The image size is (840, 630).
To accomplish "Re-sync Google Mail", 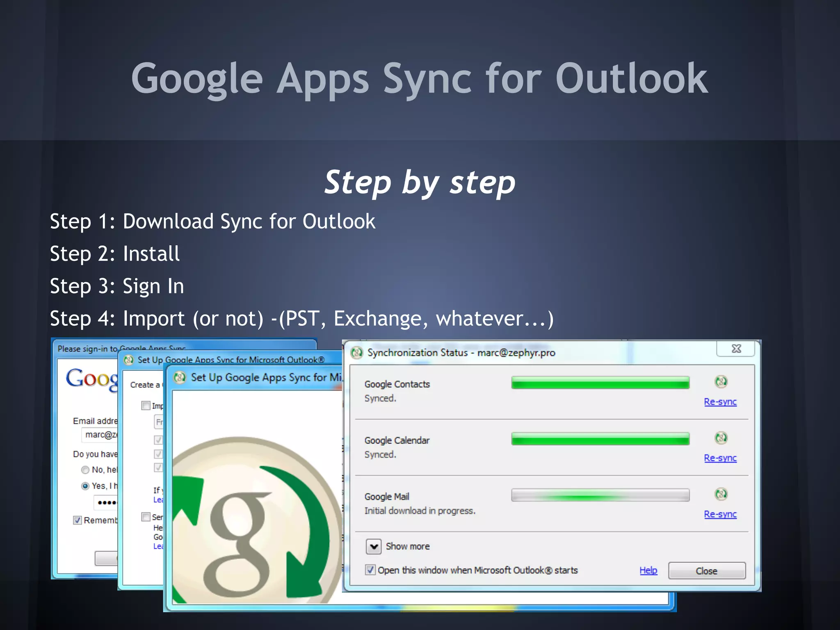I will pos(720,514).
